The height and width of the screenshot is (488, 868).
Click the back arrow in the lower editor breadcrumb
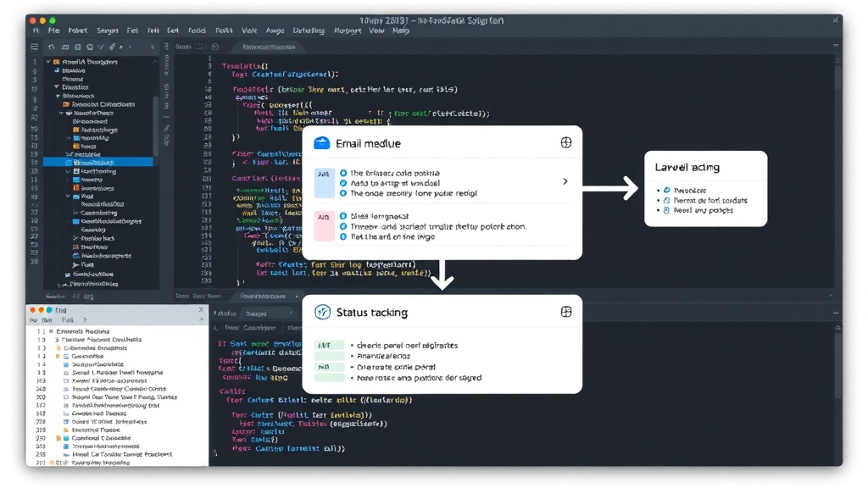click(x=216, y=328)
